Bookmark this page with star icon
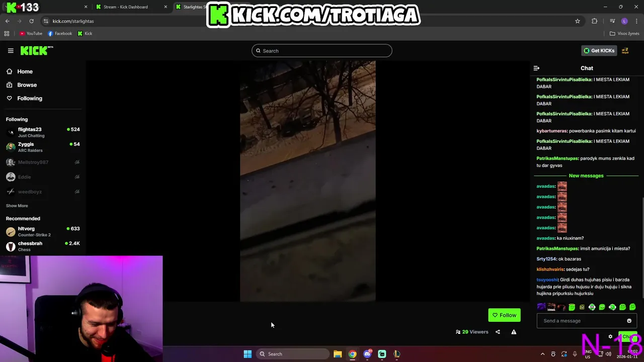644x362 pixels. 578,21
